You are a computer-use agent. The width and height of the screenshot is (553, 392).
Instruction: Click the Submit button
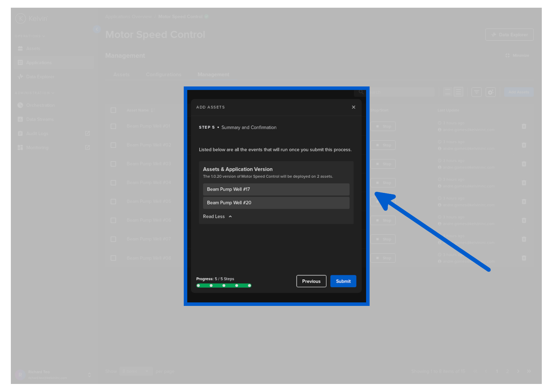point(343,281)
